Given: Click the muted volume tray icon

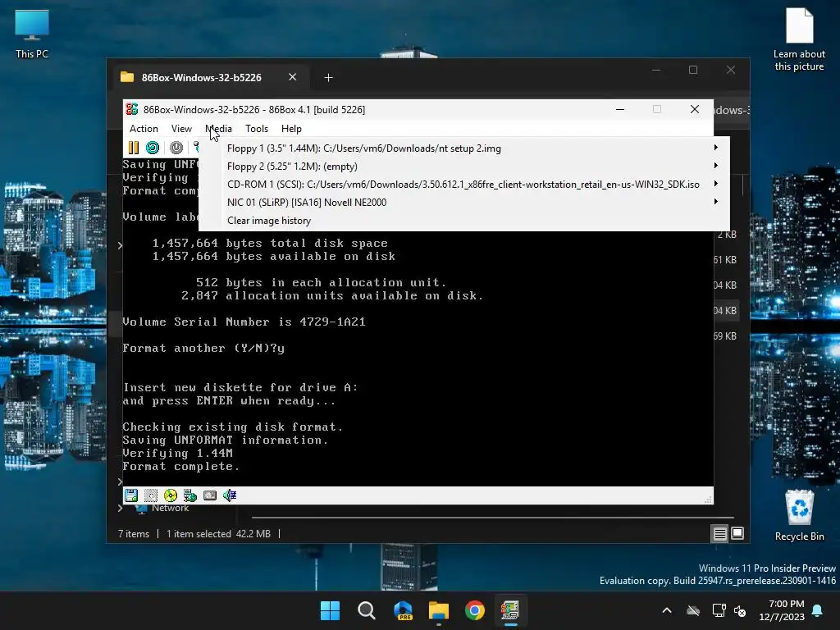Looking at the screenshot, I should tap(740, 610).
